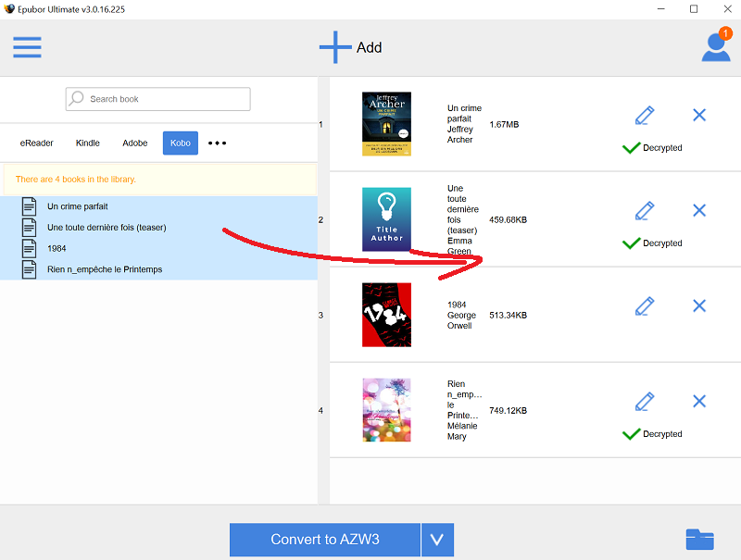Image resolution: width=741 pixels, height=560 pixels.
Task: Switch to the Adobe tab
Action: pyautogui.click(x=134, y=143)
